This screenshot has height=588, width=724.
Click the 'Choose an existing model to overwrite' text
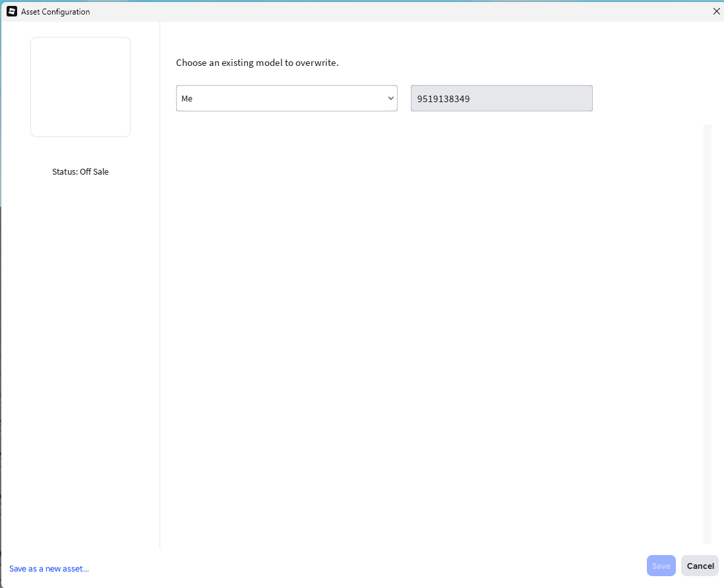pos(257,63)
